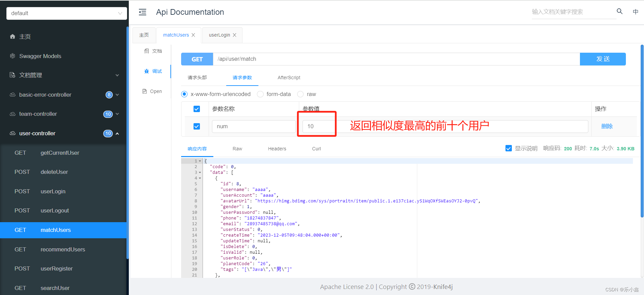This screenshot has height=295, width=644.
Task: Switch to the 主页 tab
Action: (144, 35)
